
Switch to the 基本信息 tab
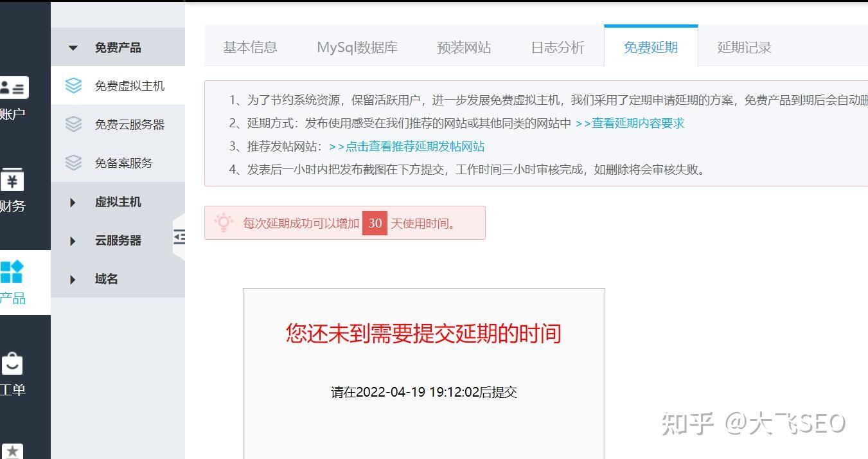(251, 47)
